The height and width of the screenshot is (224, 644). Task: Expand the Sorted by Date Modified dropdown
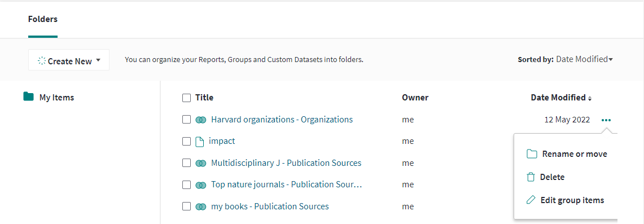point(584,59)
